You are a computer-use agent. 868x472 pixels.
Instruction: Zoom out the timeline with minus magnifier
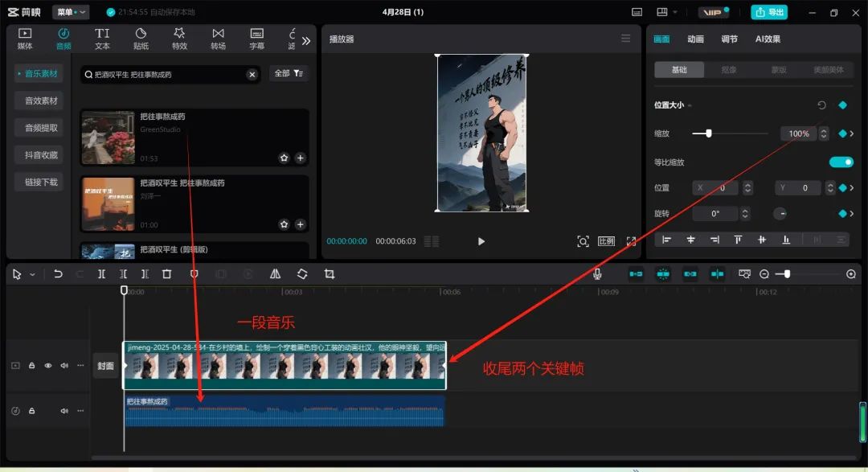click(764, 274)
